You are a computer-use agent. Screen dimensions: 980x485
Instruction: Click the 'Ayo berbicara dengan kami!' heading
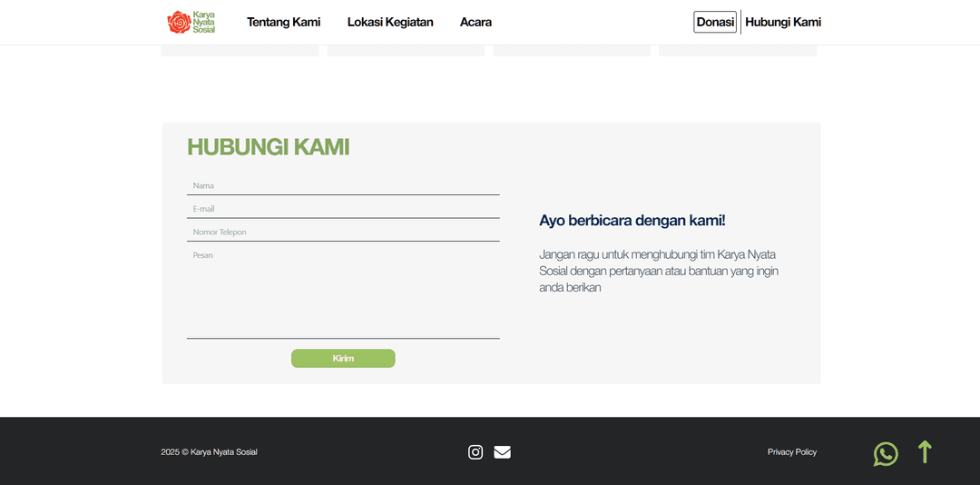pos(632,221)
